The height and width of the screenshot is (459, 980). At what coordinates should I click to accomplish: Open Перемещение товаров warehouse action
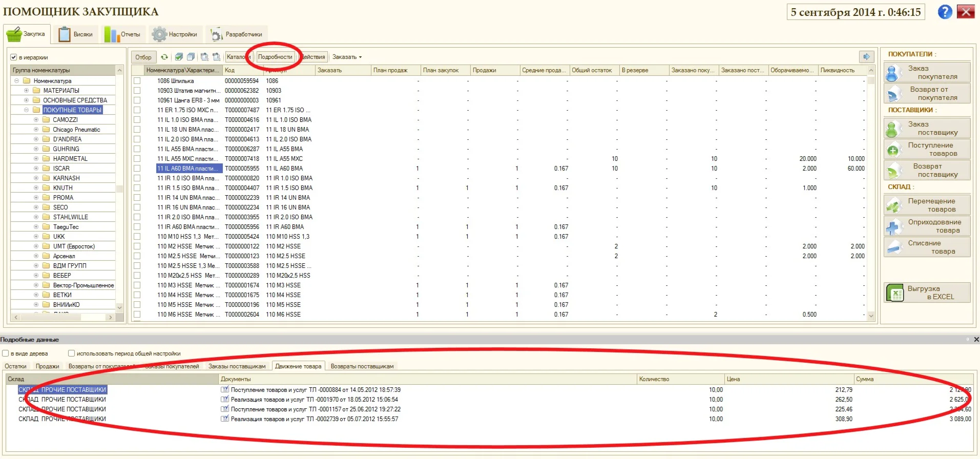[x=927, y=205]
